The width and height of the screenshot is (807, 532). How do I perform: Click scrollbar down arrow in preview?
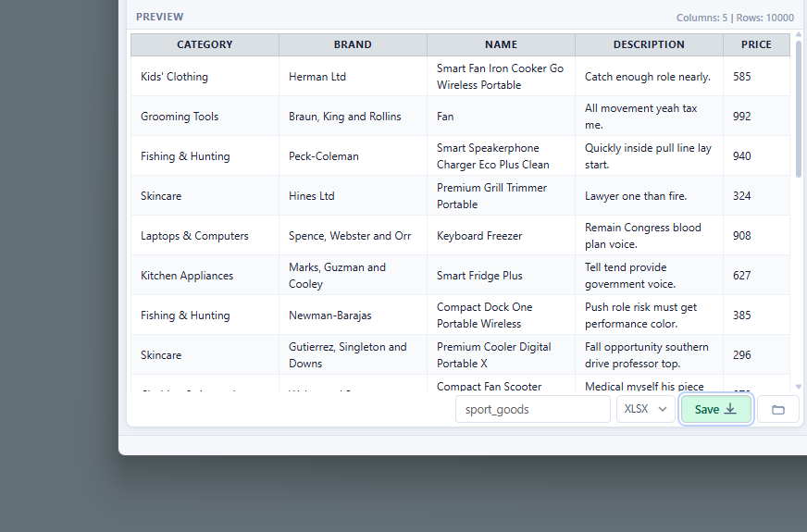[x=799, y=387]
